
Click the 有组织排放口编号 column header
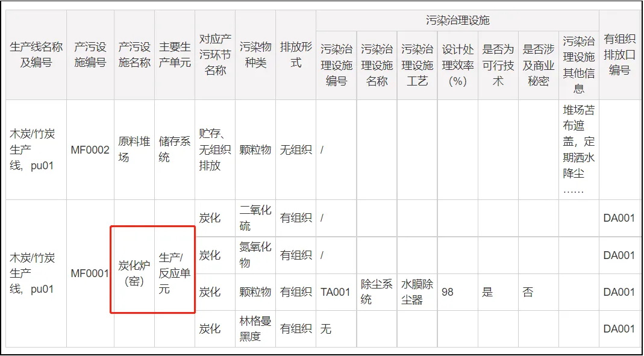pos(619,54)
